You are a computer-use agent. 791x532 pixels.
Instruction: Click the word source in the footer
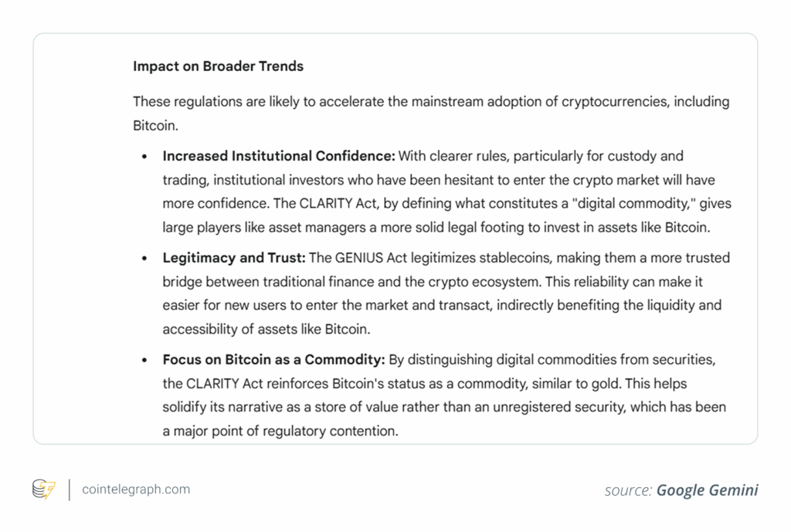coord(628,490)
